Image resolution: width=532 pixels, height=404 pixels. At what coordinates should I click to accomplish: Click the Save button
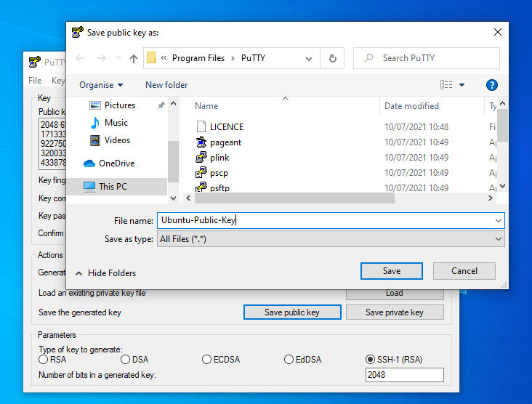pyautogui.click(x=392, y=271)
